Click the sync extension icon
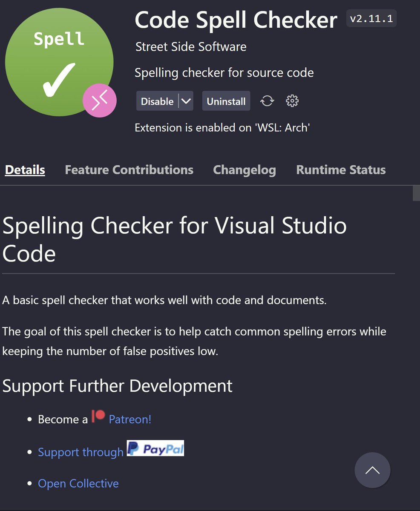Image resolution: width=420 pixels, height=511 pixels. click(x=267, y=101)
